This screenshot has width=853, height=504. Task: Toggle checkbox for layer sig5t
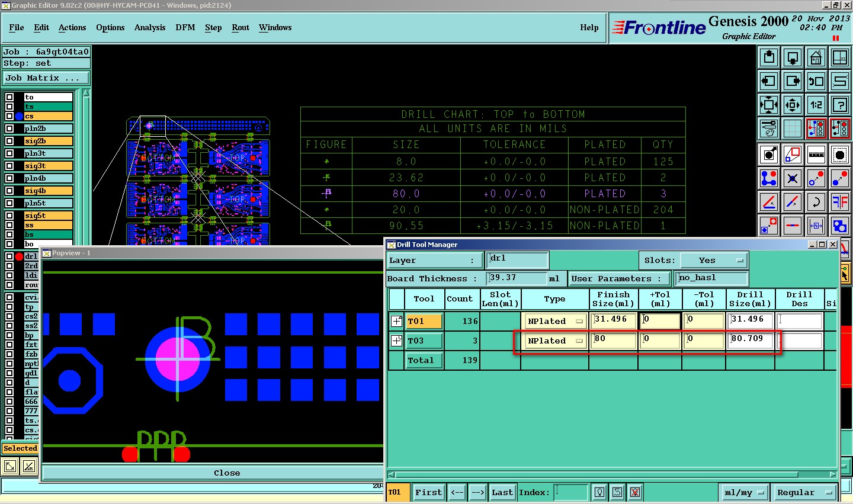(x=9, y=216)
